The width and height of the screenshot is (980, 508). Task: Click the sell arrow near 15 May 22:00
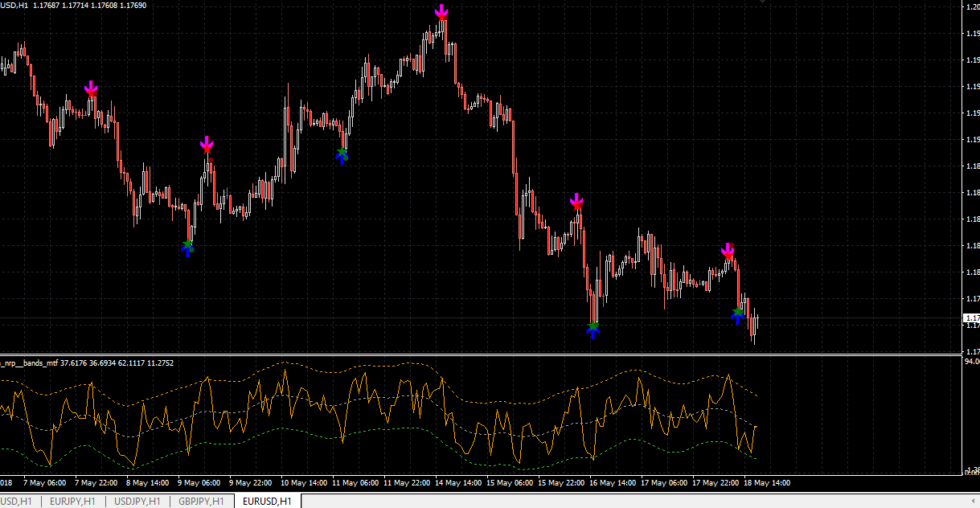pyautogui.click(x=576, y=200)
